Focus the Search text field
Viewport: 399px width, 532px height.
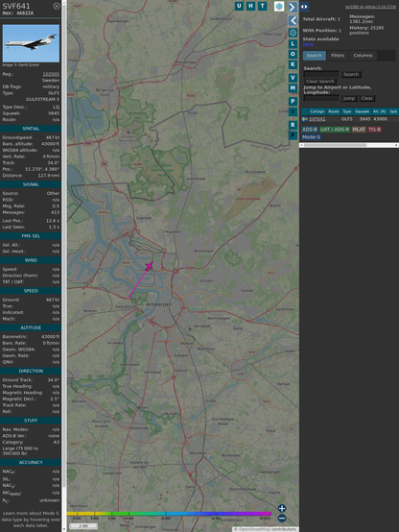click(x=321, y=74)
